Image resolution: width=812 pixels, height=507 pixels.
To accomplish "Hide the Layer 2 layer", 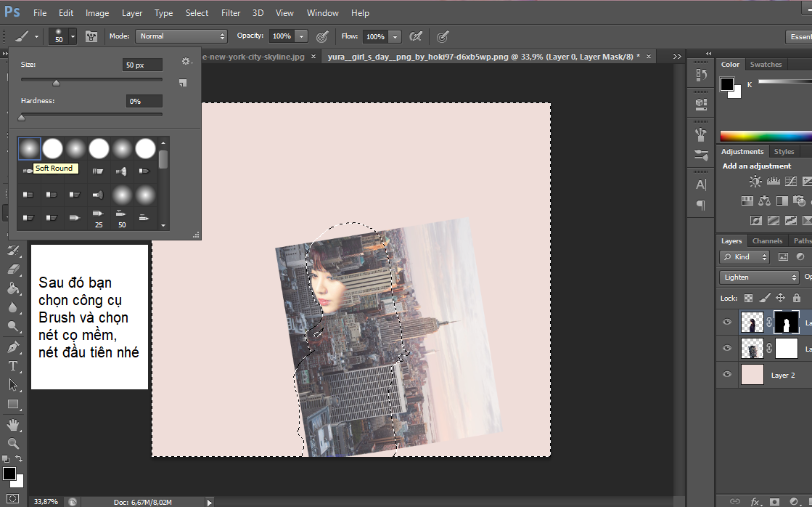I will (x=727, y=375).
